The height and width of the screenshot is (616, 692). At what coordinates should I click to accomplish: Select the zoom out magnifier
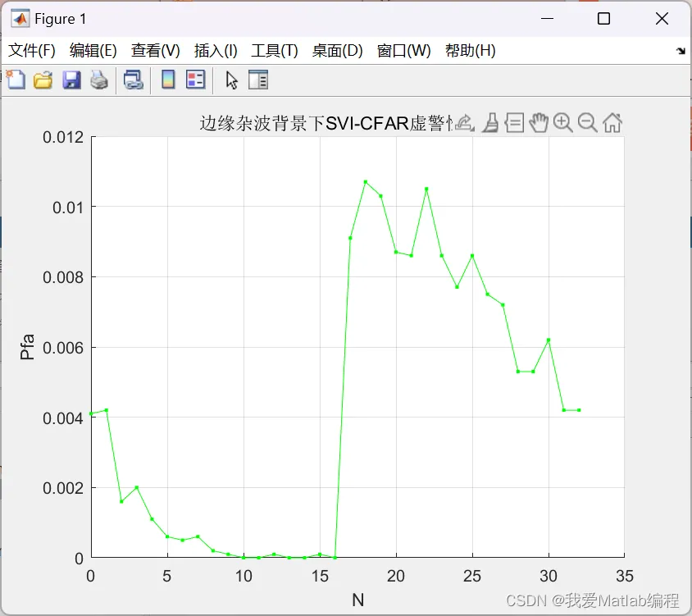point(587,123)
